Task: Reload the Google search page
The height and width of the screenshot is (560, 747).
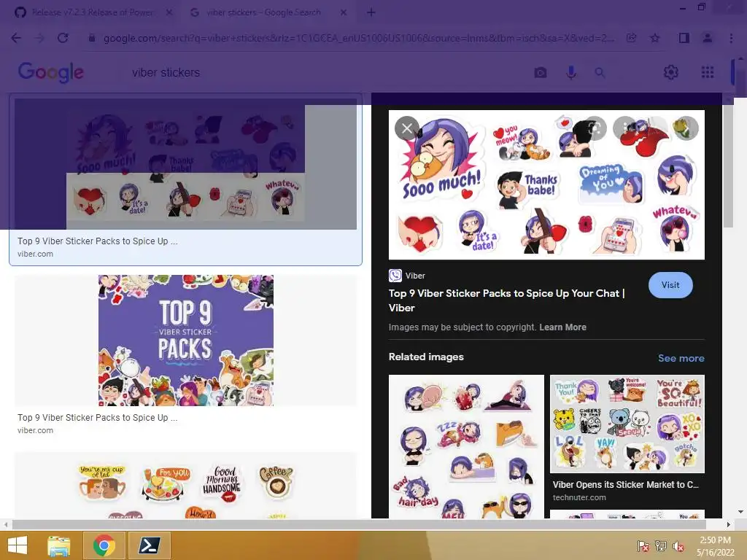Action: tap(63, 38)
